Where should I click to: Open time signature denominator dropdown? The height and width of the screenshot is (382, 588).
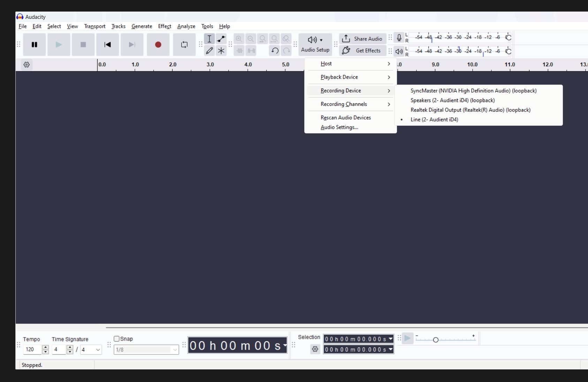91,350
